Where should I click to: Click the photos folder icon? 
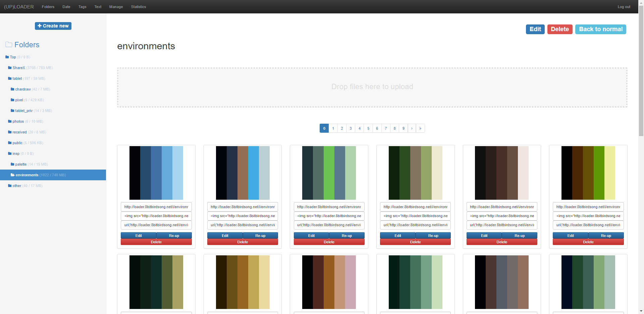coord(10,121)
